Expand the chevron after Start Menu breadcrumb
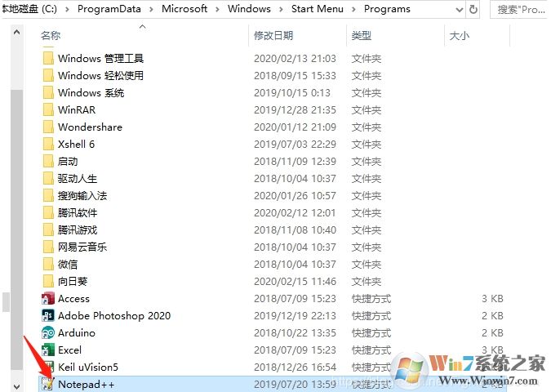The height and width of the screenshot is (392, 551). tap(353, 9)
